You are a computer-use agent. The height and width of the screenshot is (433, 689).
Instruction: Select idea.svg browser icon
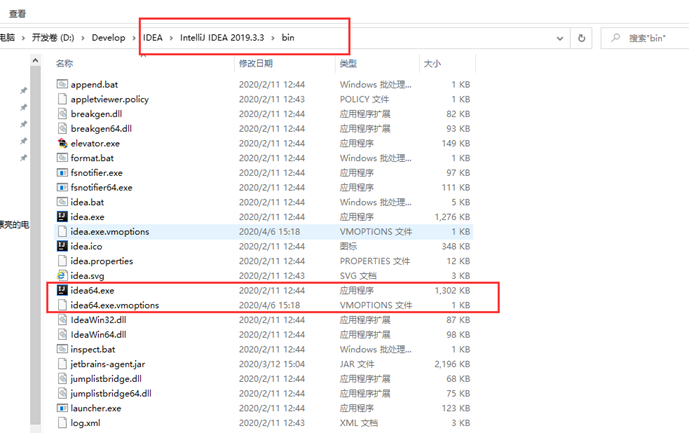click(x=62, y=275)
